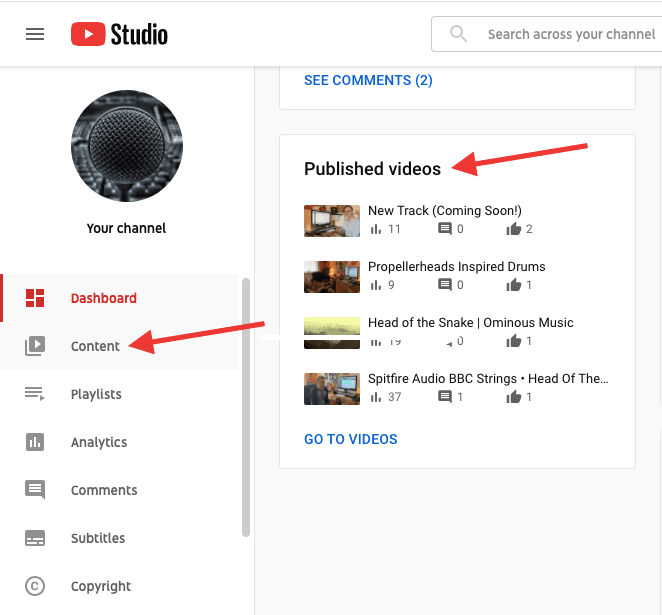The width and height of the screenshot is (662, 615).
Task: Click the Copyright circle icon
Action: pos(35,586)
